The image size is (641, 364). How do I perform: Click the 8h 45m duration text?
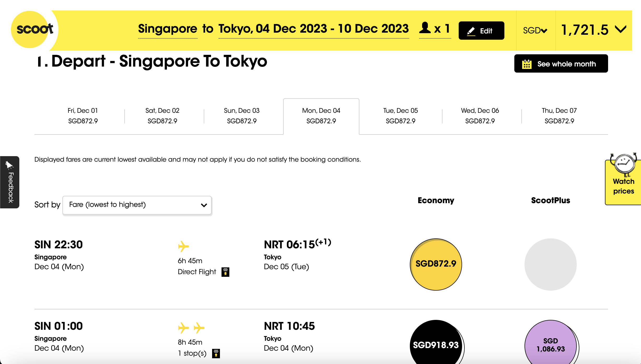pyautogui.click(x=190, y=342)
